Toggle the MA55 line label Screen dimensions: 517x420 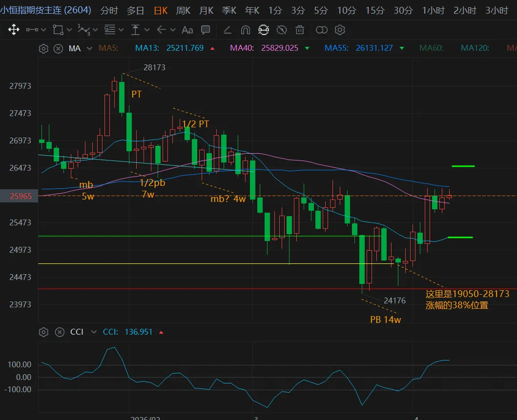(x=337, y=48)
